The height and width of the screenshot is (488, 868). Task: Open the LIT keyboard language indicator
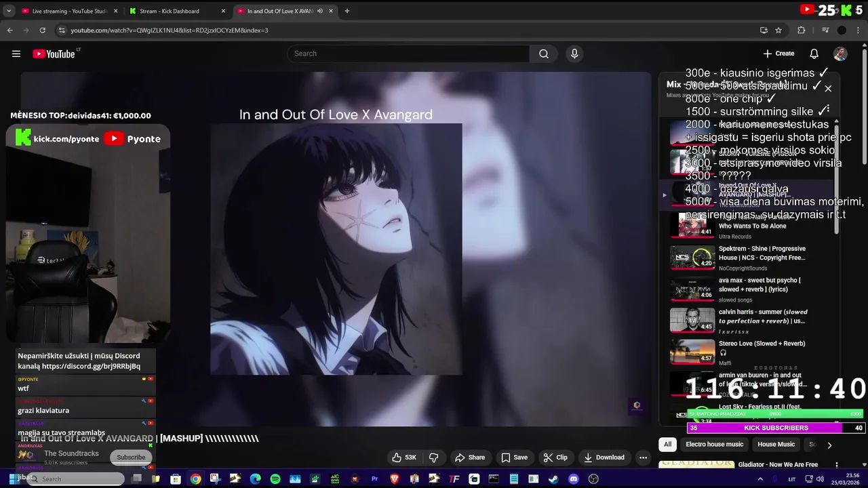pyautogui.click(x=792, y=479)
